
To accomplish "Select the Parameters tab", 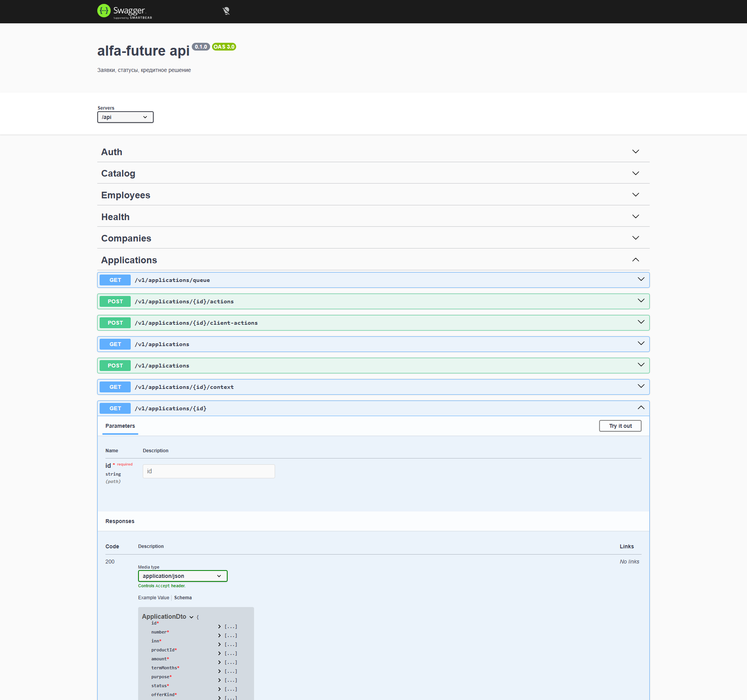I will [x=120, y=426].
